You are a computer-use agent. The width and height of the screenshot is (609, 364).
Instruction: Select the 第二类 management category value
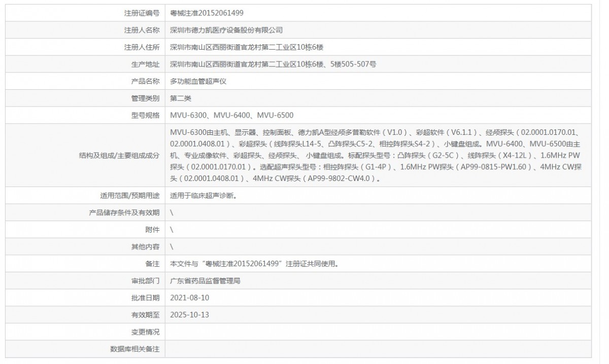[x=181, y=98]
